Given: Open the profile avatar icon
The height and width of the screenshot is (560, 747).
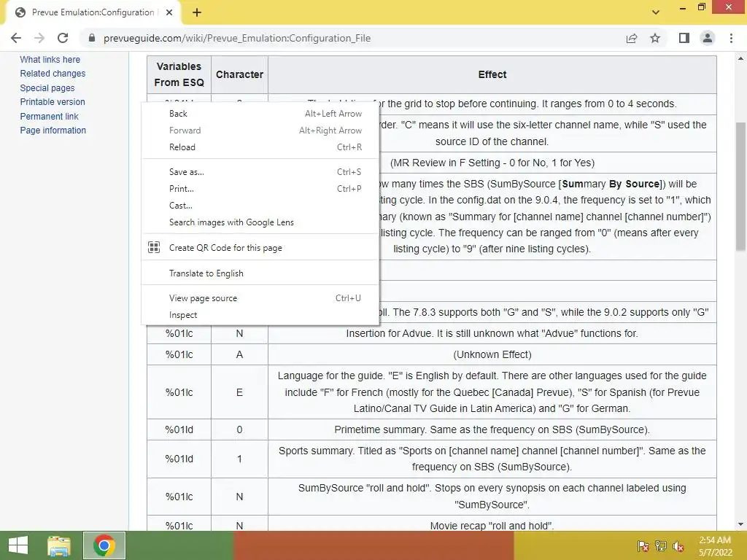Looking at the screenshot, I should coord(708,38).
